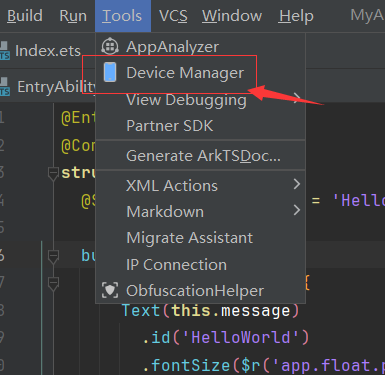Image resolution: width=385 pixels, height=375 pixels.
Task: Expand the Markdown submenu arrow
Action: [x=297, y=210]
